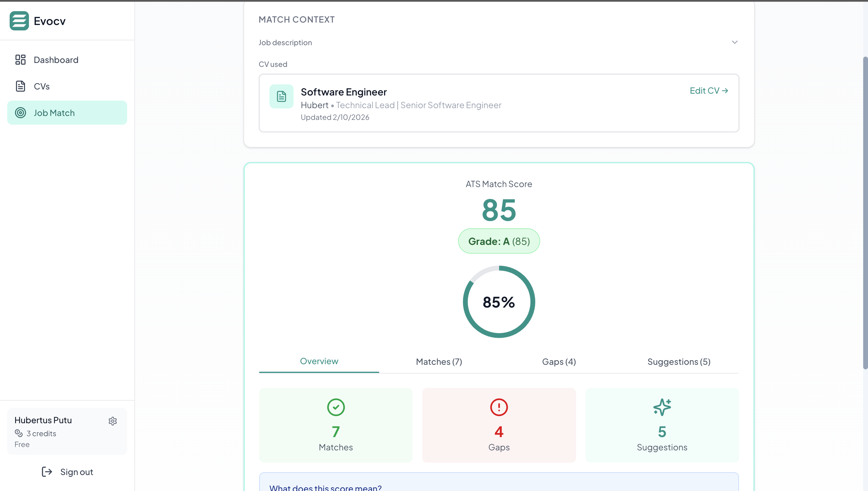Viewport: 868px width, 491px height.
Task: Click the Sign out arrow icon
Action: click(x=47, y=471)
